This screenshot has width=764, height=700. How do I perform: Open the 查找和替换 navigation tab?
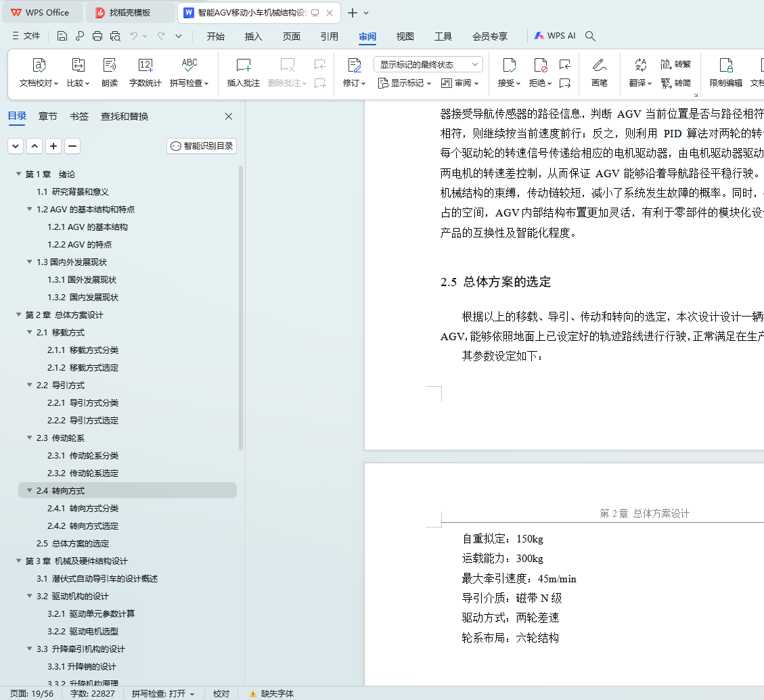tap(125, 116)
